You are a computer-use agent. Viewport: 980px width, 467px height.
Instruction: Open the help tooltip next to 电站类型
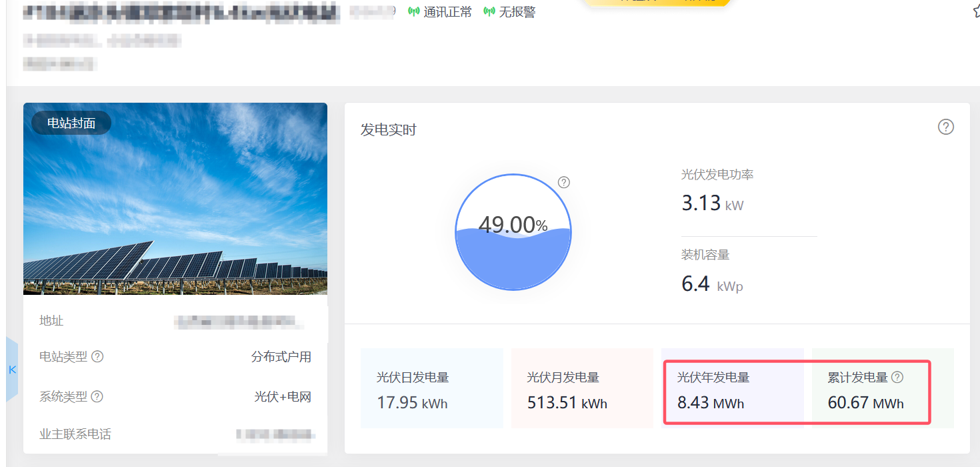click(x=97, y=356)
